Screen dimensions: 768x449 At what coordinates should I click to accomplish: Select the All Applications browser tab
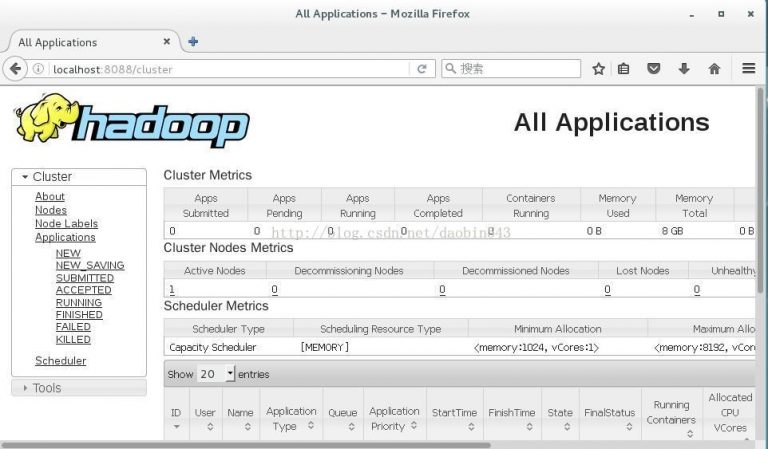point(85,43)
